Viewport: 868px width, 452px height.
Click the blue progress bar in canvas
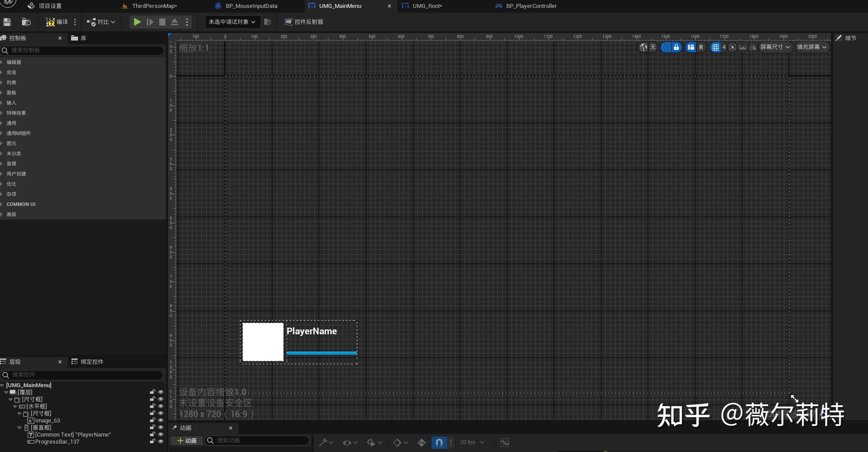[x=322, y=353]
